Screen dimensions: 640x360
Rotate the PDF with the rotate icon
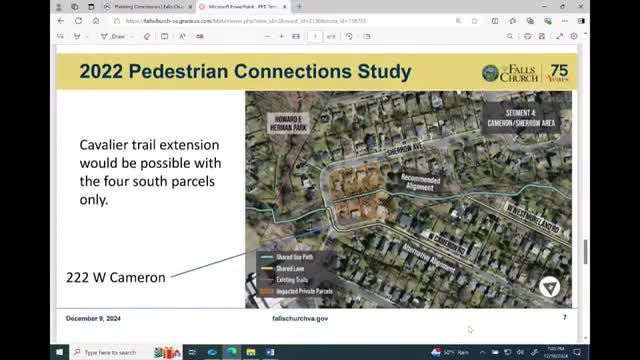349,36
